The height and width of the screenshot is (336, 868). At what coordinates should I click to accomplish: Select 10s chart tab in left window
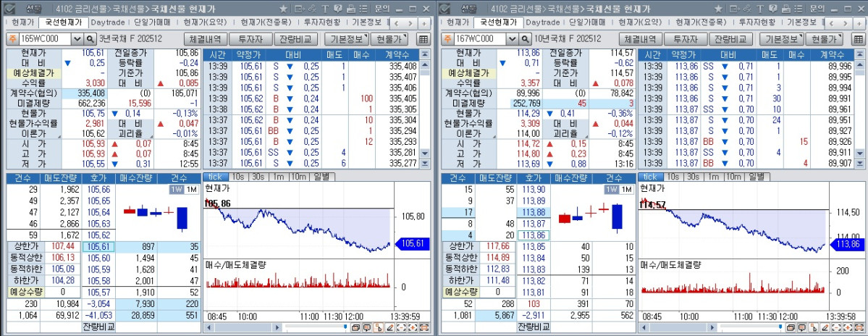click(237, 177)
